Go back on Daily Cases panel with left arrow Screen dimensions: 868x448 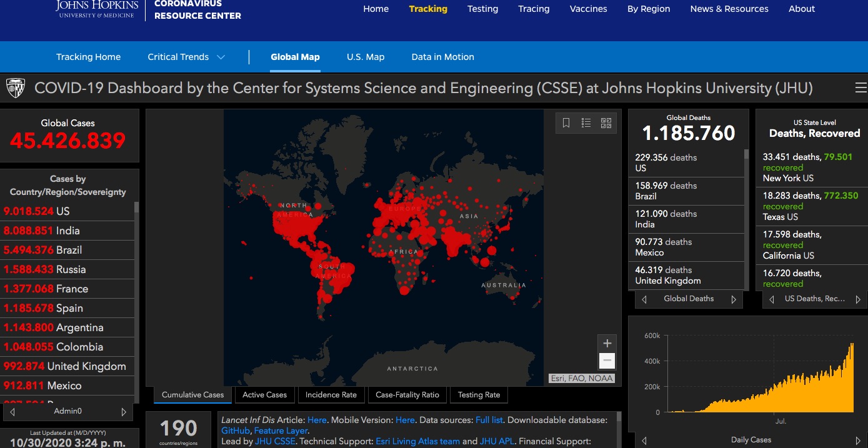(644, 440)
